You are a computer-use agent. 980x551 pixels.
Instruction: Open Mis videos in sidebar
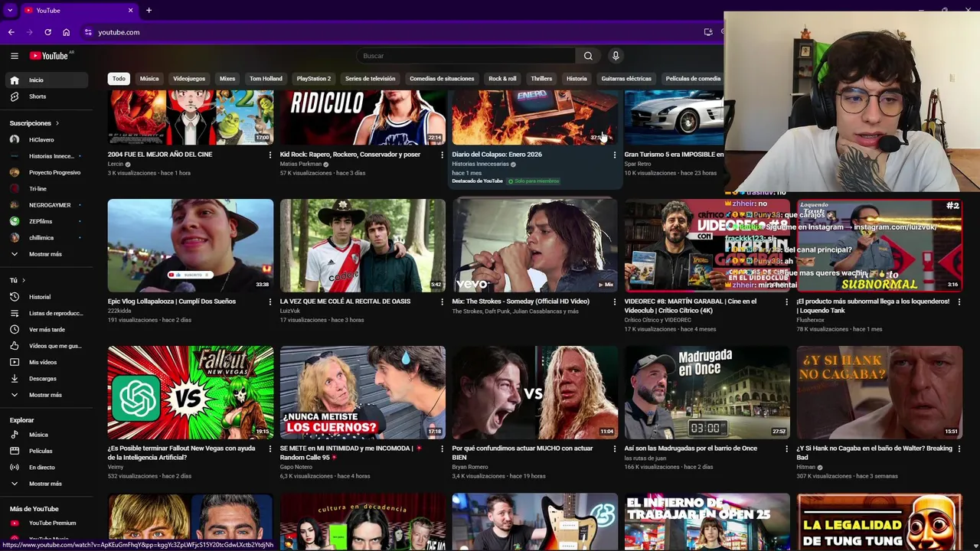[48, 362]
